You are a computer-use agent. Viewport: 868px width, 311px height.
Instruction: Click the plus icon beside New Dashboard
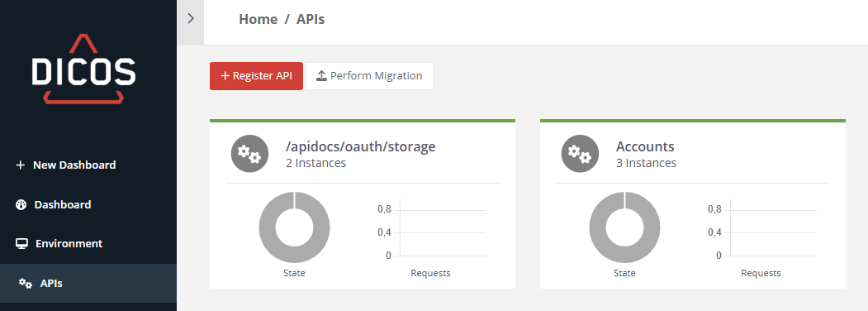point(21,165)
